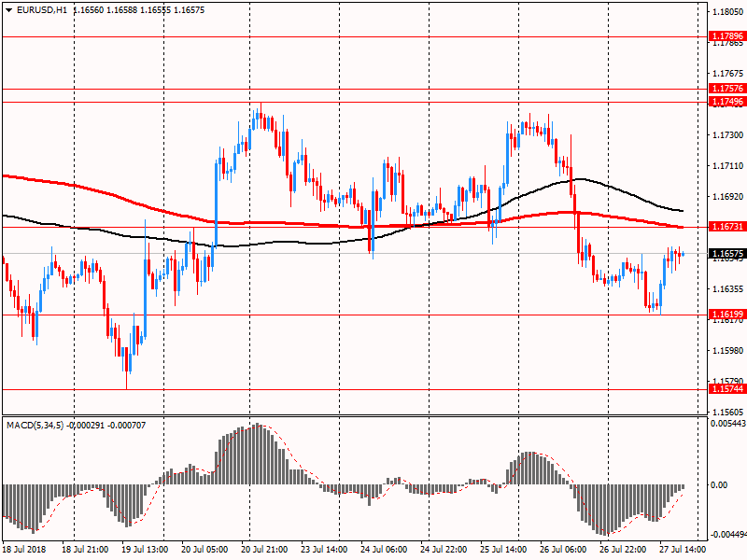Click the 27 Jul 14:00 time label

click(683, 550)
